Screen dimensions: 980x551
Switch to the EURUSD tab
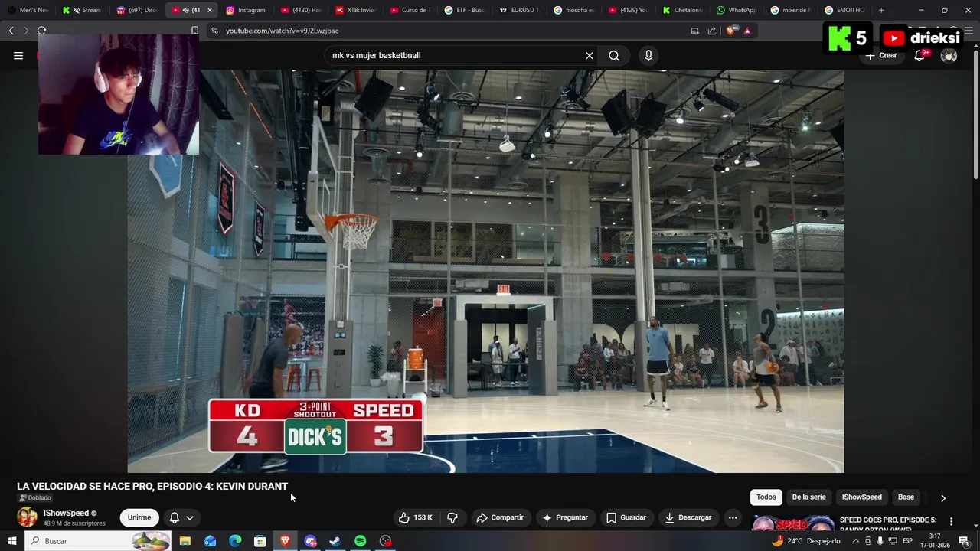[518, 10]
